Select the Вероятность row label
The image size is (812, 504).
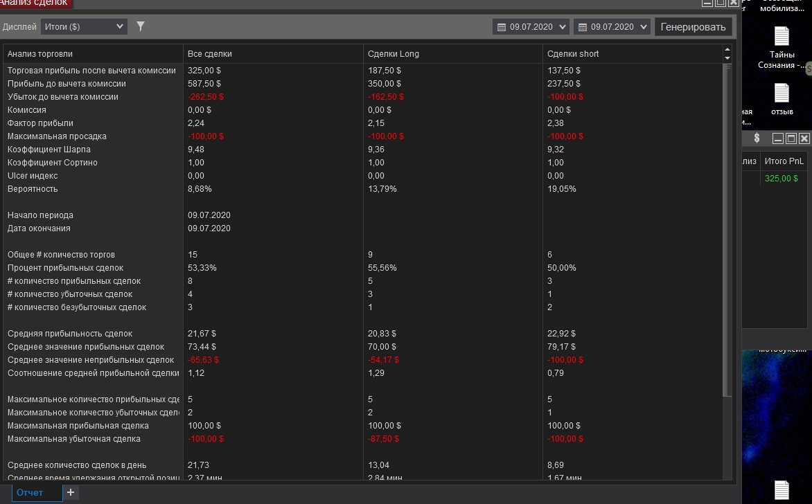point(32,189)
